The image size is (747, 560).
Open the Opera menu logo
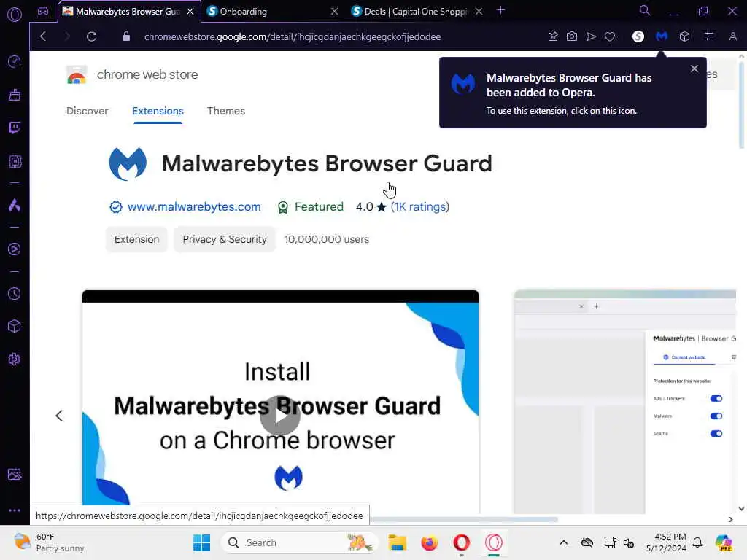15,14
